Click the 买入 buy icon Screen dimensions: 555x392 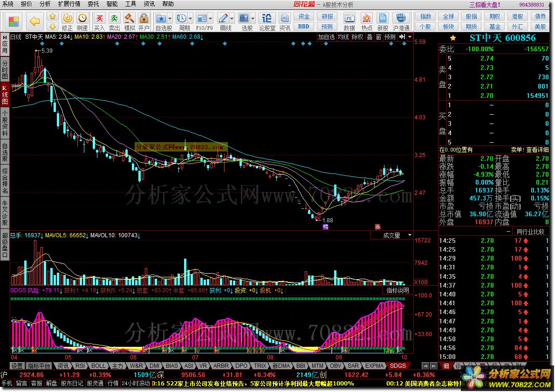click(99, 21)
